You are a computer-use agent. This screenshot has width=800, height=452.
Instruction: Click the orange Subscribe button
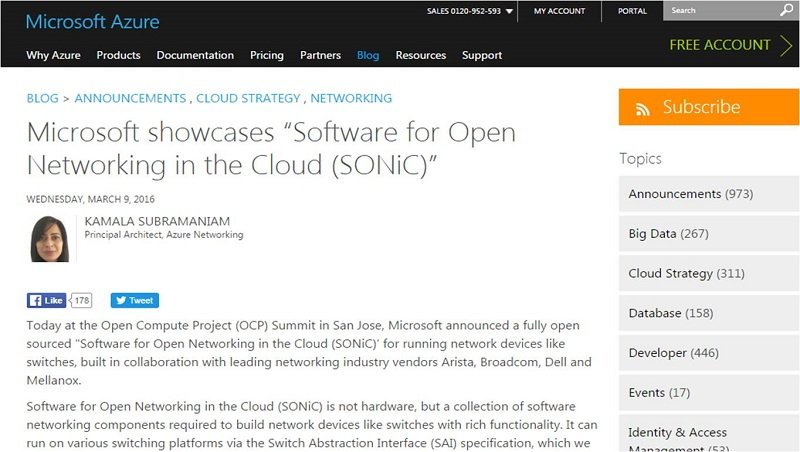709,107
